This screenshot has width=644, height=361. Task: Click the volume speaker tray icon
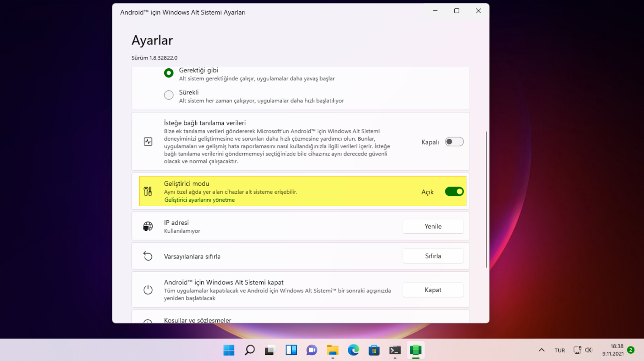tap(588, 350)
